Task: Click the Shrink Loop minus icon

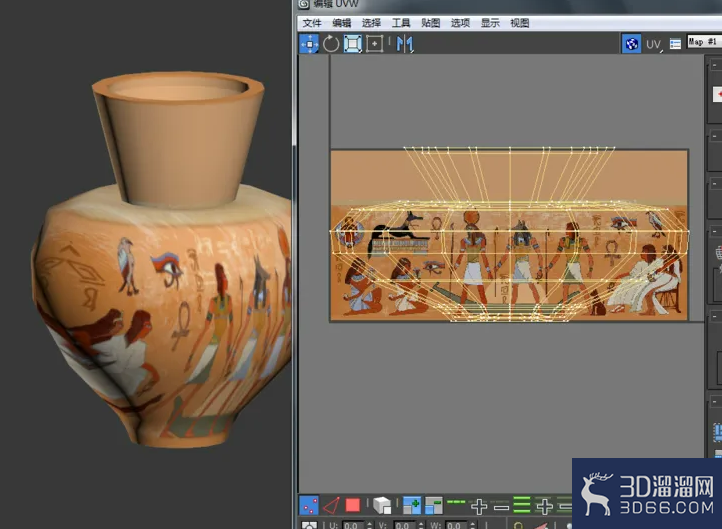Action: pos(501,508)
